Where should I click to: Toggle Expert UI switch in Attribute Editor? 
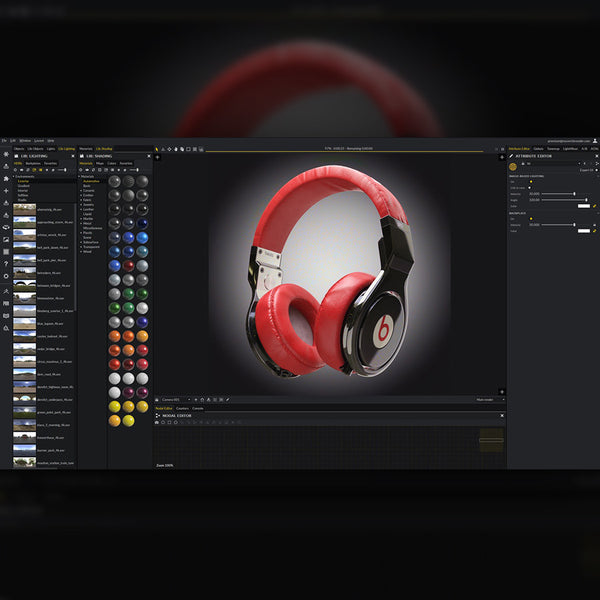[596, 170]
